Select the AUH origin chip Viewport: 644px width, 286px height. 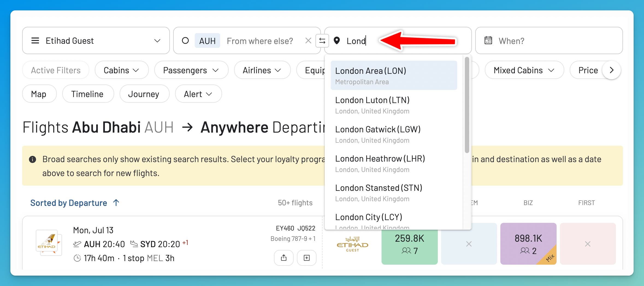207,41
